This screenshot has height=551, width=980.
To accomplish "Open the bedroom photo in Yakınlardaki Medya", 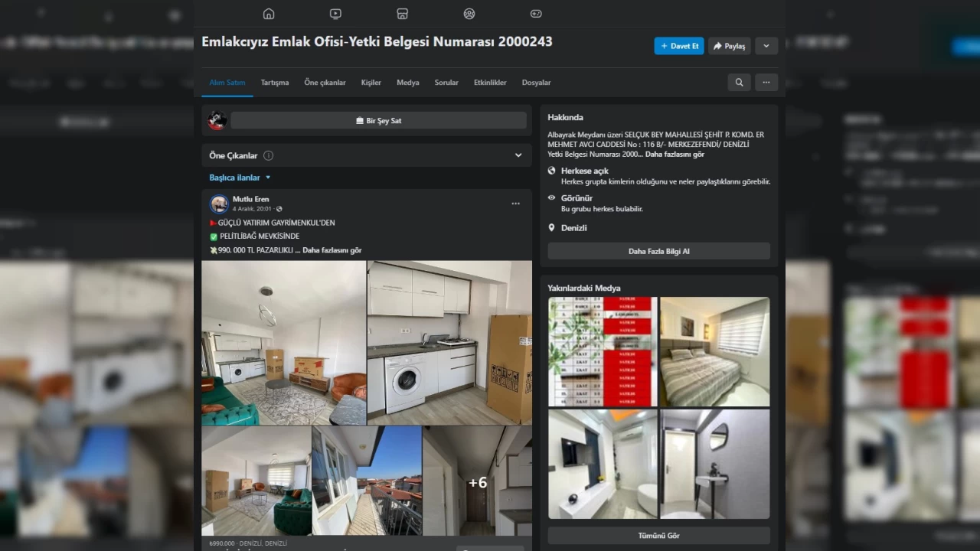I will (x=714, y=351).
